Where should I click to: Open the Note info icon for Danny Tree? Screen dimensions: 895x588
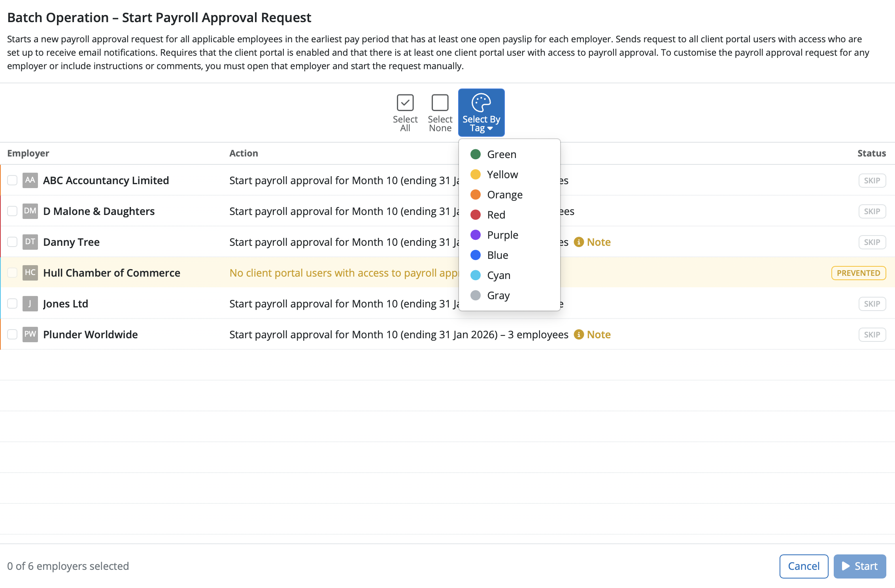pos(579,242)
